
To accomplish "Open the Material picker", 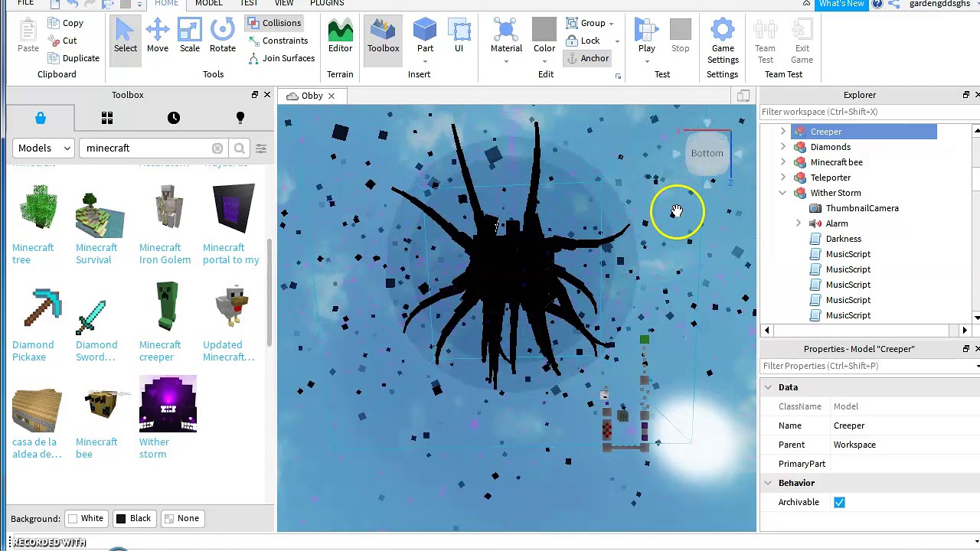I will coord(506,37).
